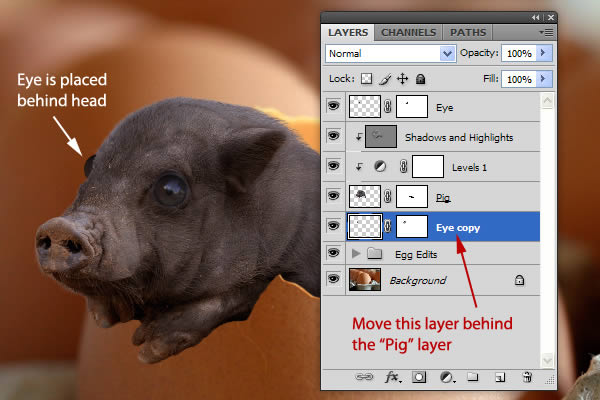Click the Opacity 100% field
Screen dimensions: 600x400
pos(519,53)
